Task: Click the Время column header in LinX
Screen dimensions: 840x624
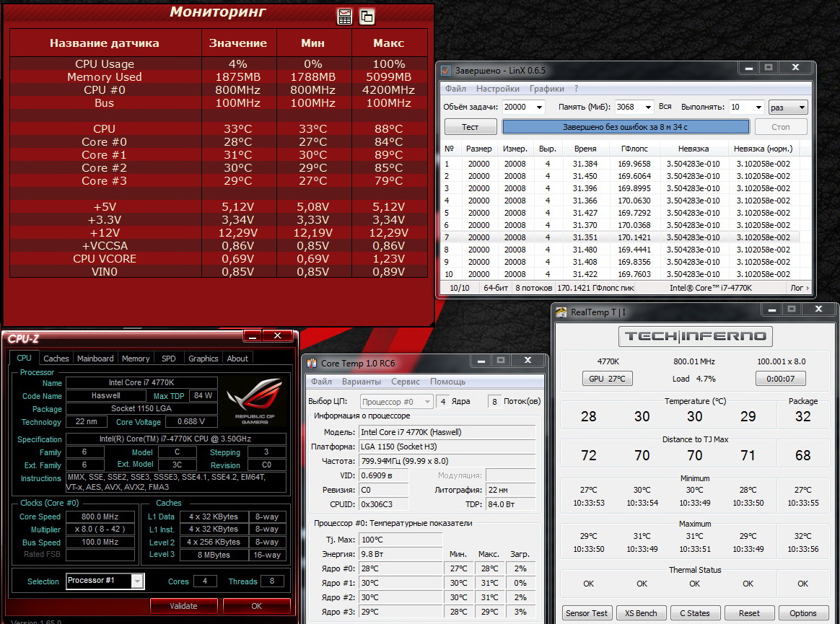Action: [585, 149]
